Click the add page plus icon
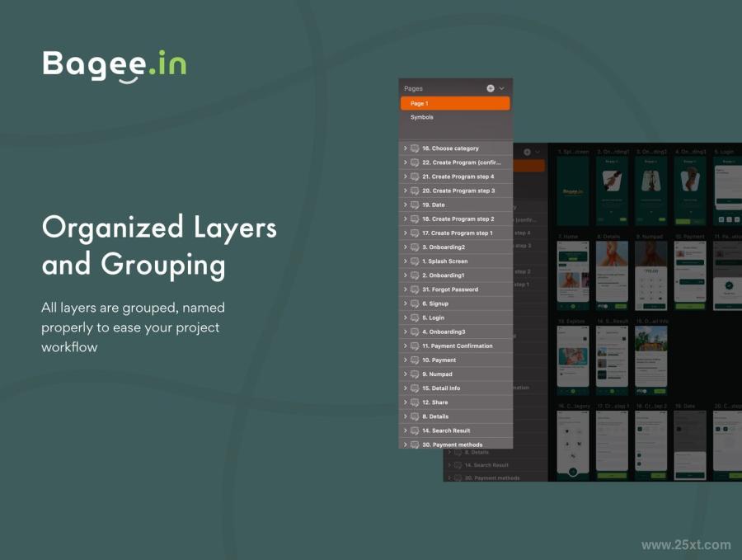Viewport: 742px width, 560px height. click(491, 88)
